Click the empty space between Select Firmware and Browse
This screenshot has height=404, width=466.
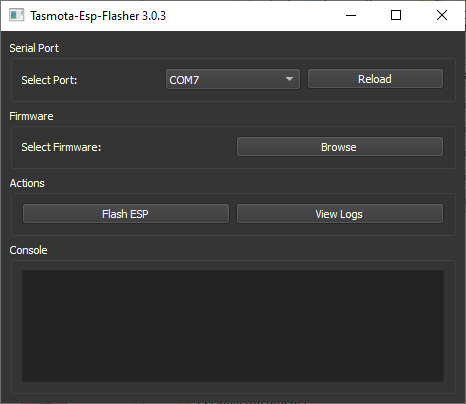pos(168,147)
